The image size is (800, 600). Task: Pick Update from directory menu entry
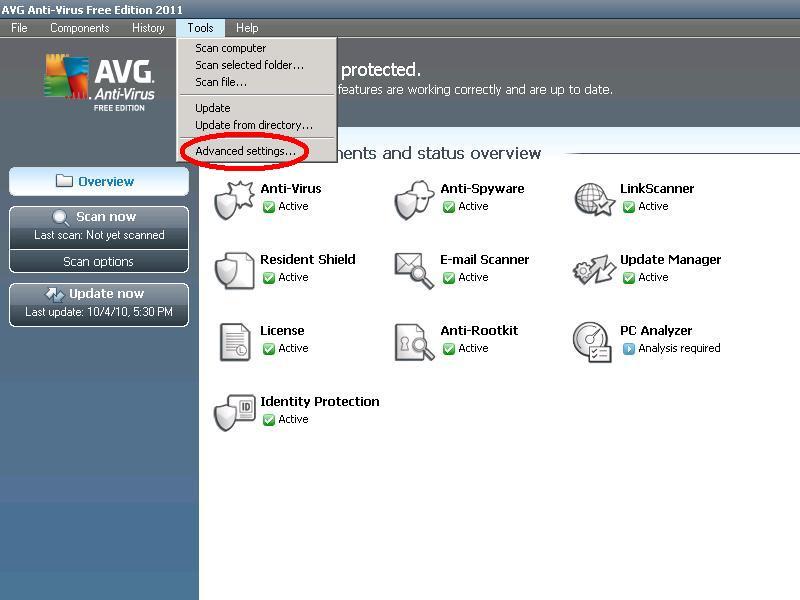tap(253, 125)
